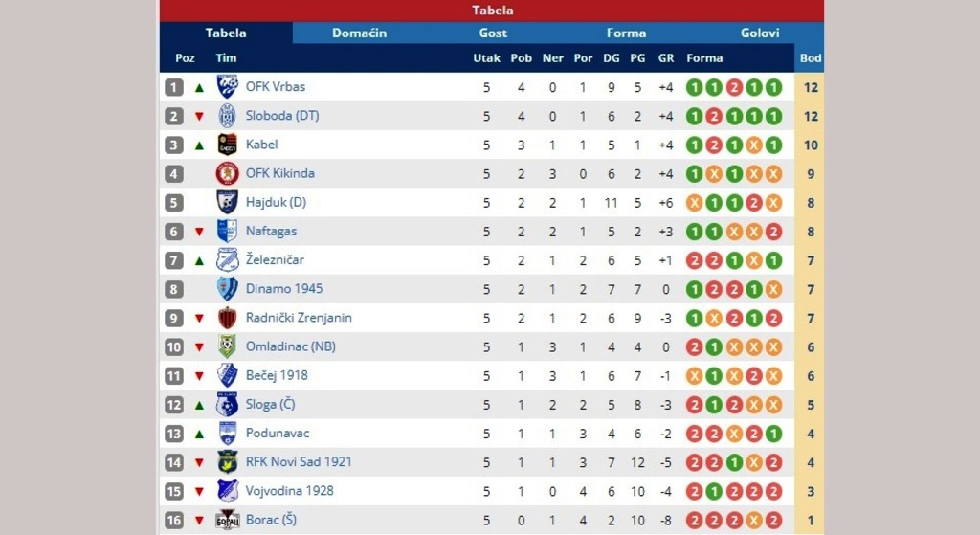
Task: Open the Forma tab
Action: [626, 33]
